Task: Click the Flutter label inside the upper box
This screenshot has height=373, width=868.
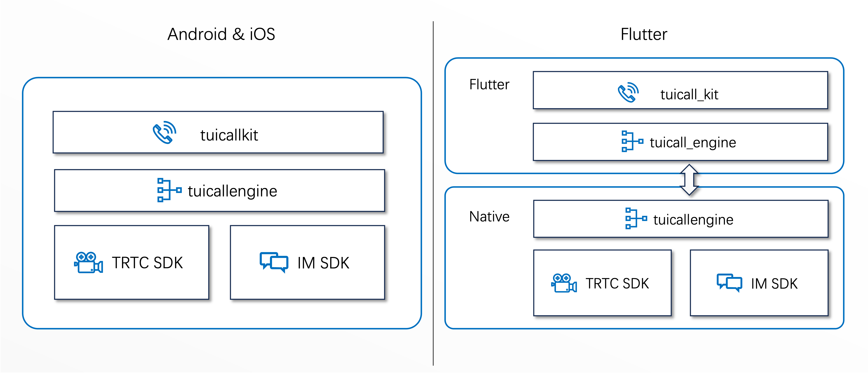Action: click(x=489, y=85)
